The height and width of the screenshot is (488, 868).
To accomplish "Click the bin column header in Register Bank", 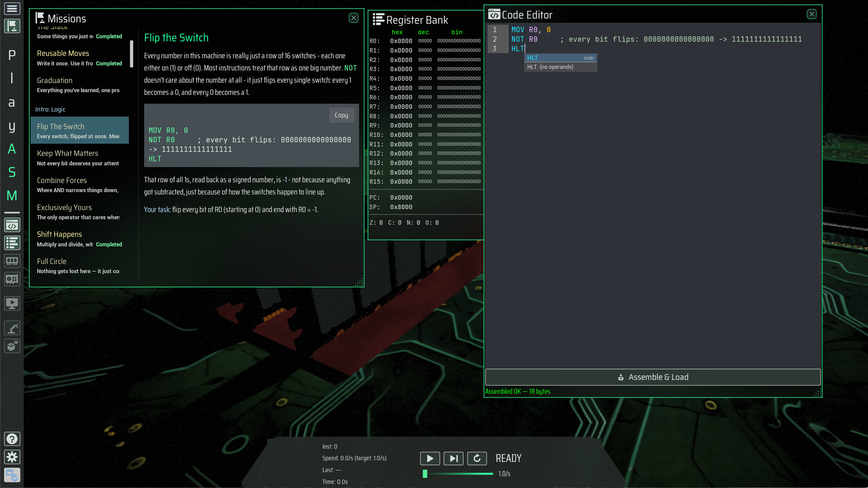I will (x=457, y=32).
